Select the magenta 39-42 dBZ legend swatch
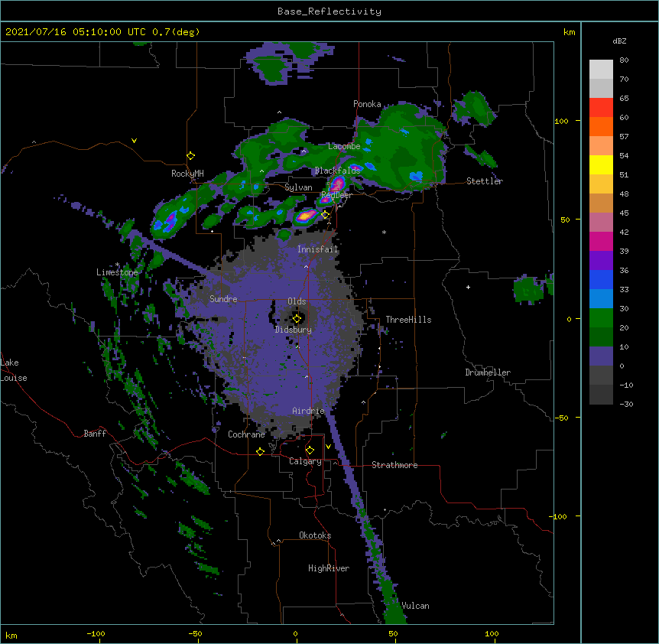This screenshot has height=644, width=659. tap(601, 241)
